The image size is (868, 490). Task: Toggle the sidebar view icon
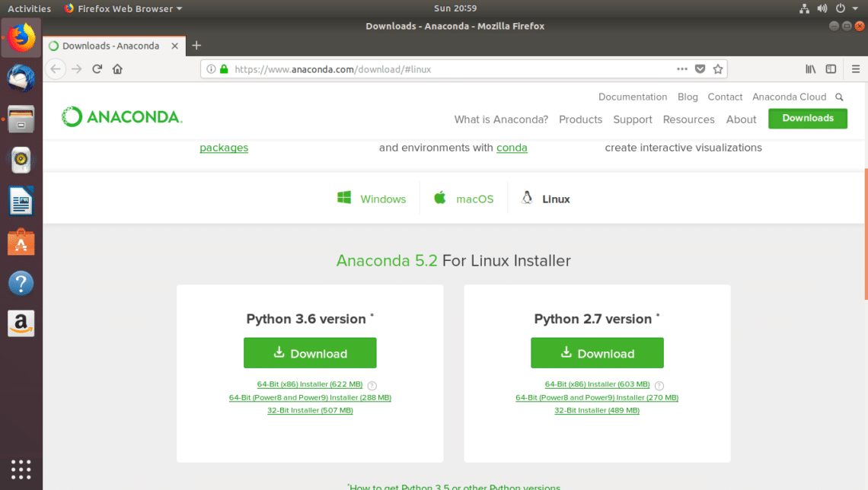click(x=831, y=69)
